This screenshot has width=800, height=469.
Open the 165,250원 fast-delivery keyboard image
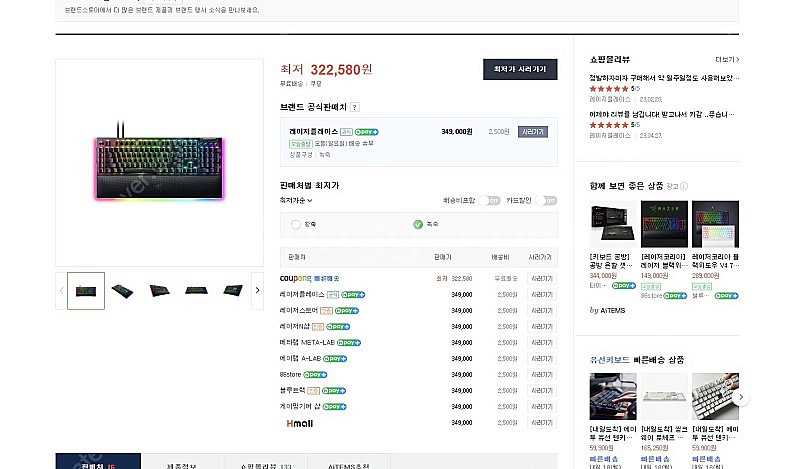click(x=664, y=397)
